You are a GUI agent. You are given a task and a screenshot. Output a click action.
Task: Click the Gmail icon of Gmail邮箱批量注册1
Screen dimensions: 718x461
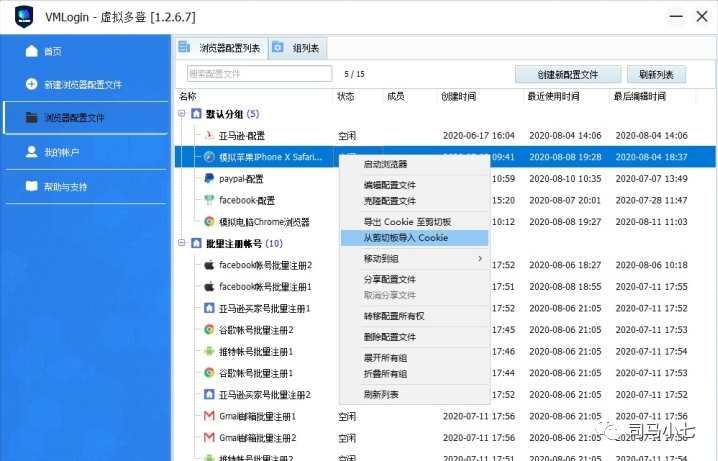[209, 416]
